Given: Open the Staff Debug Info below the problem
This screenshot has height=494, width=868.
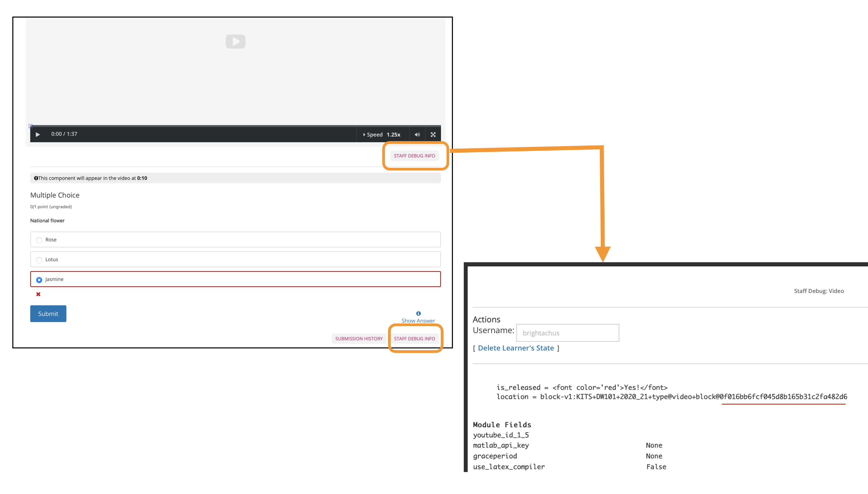Looking at the screenshot, I should [x=414, y=339].
